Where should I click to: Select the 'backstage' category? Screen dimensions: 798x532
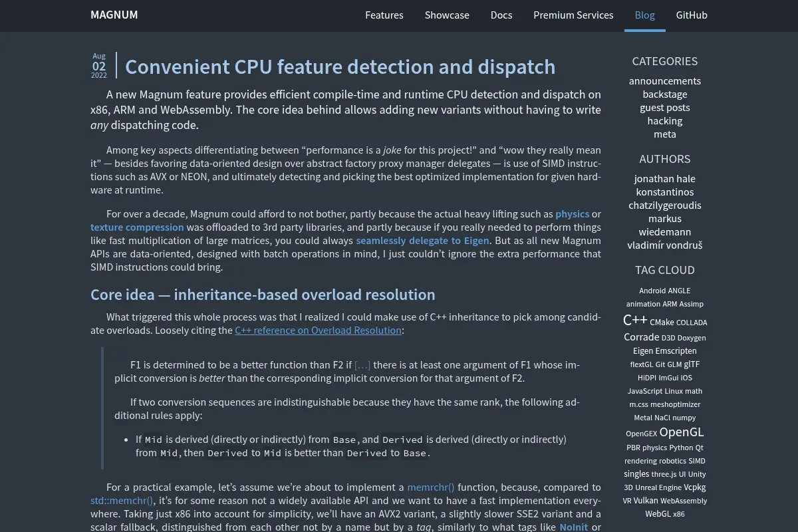point(665,94)
